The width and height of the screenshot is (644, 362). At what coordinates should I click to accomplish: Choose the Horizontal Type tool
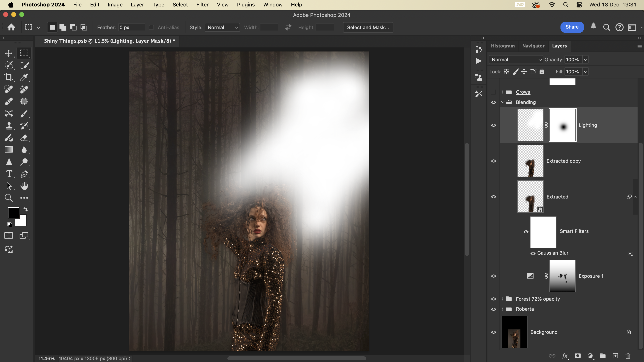click(x=9, y=174)
